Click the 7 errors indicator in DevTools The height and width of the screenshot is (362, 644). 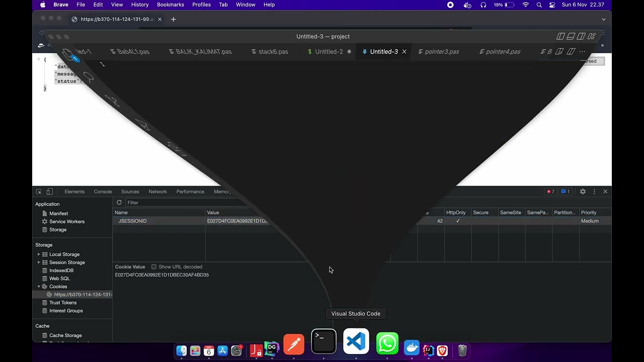[x=550, y=192]
